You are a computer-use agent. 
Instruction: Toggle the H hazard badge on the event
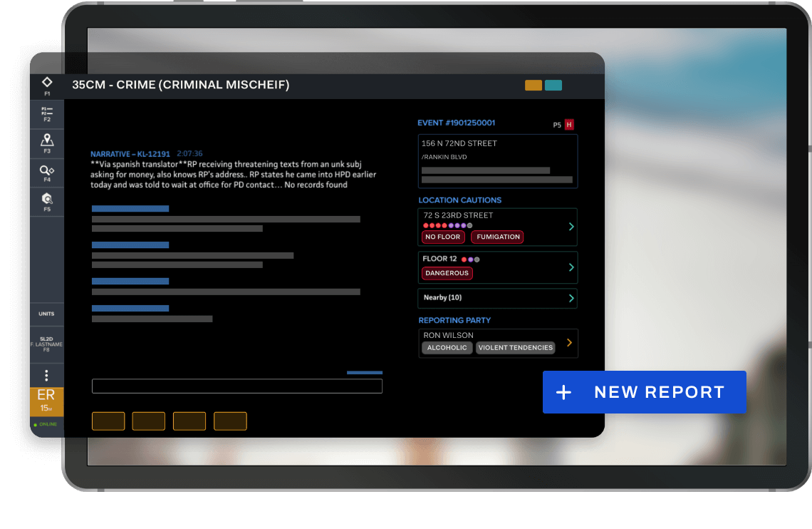568,124
